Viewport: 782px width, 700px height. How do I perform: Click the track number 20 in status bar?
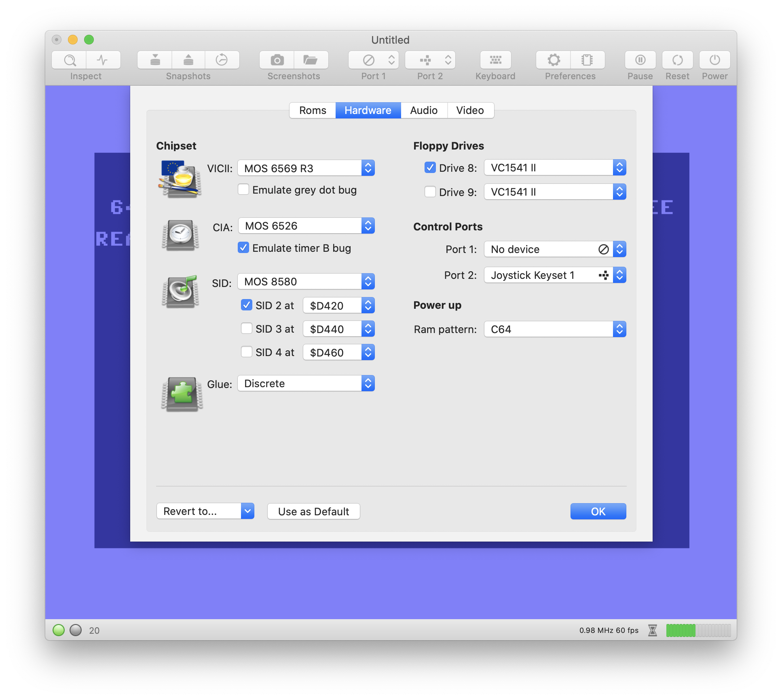94,630
